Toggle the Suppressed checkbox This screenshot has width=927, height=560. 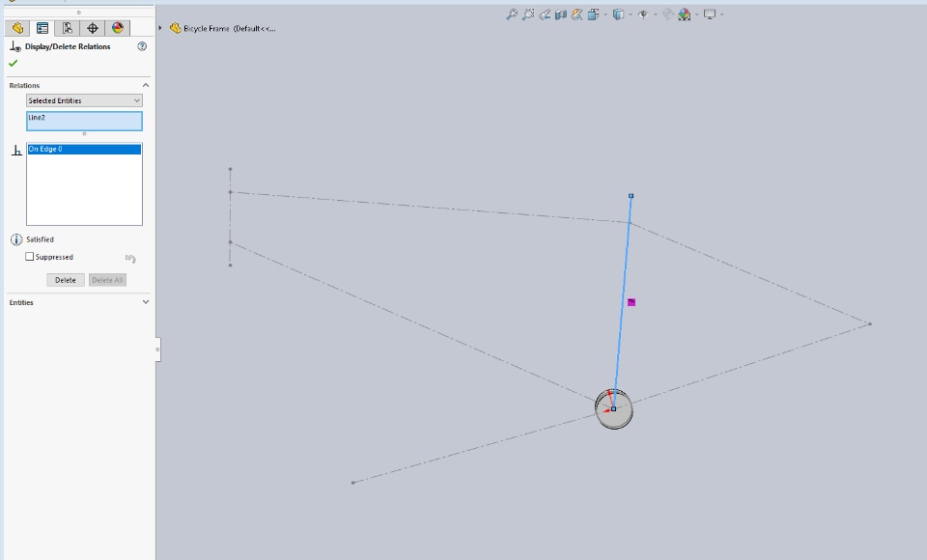tap(30, 257)
